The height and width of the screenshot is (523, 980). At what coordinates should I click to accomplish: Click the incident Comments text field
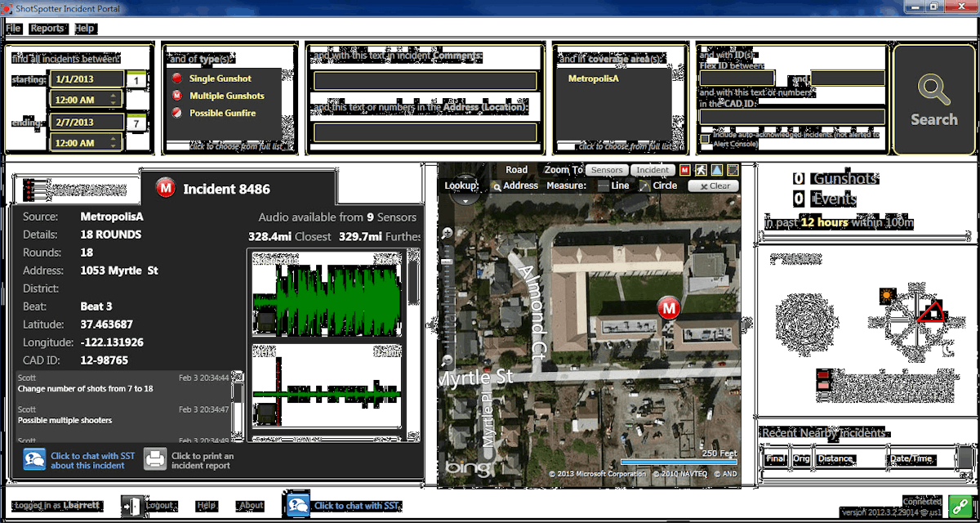(x=423, y=80)
